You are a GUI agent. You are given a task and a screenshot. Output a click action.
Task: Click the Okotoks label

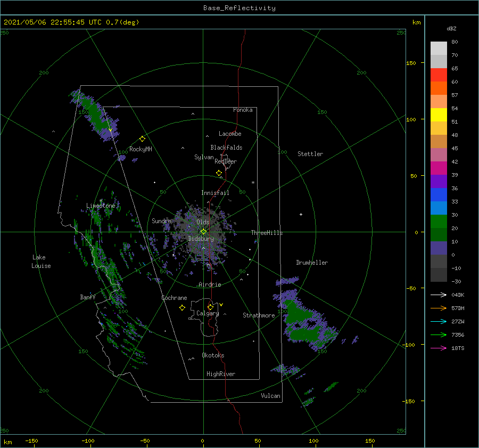click(x=213, y=355)
